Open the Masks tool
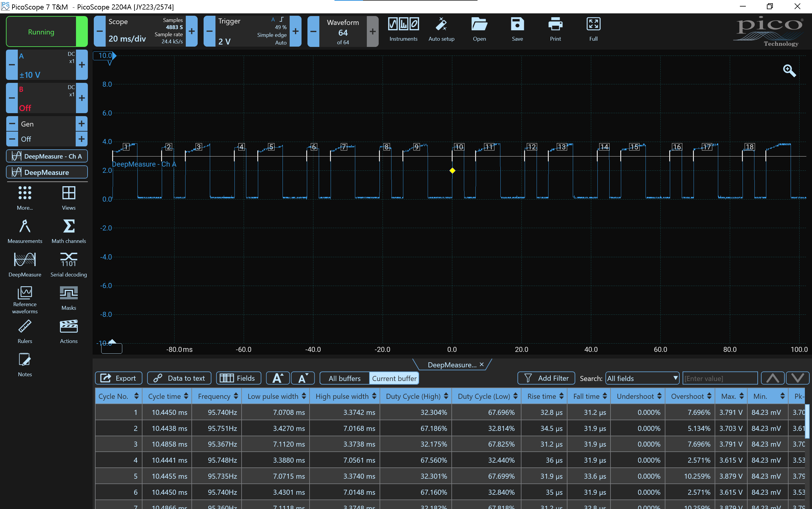812x509 pixels. click(69, 298)
